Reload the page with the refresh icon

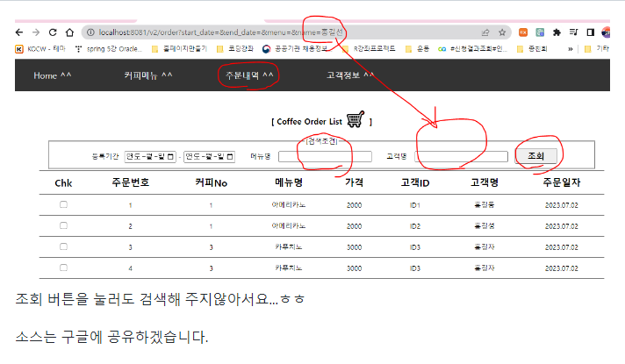tap(53, 32)
